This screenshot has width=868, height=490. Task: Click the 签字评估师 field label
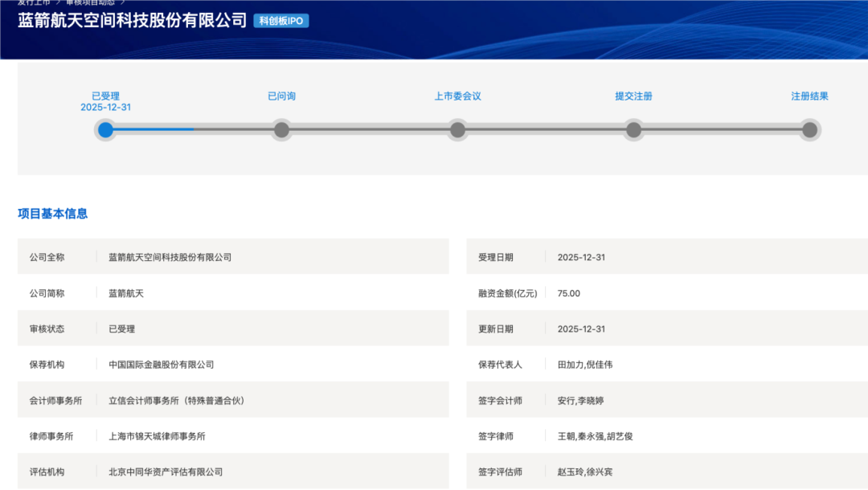(501, 472)
